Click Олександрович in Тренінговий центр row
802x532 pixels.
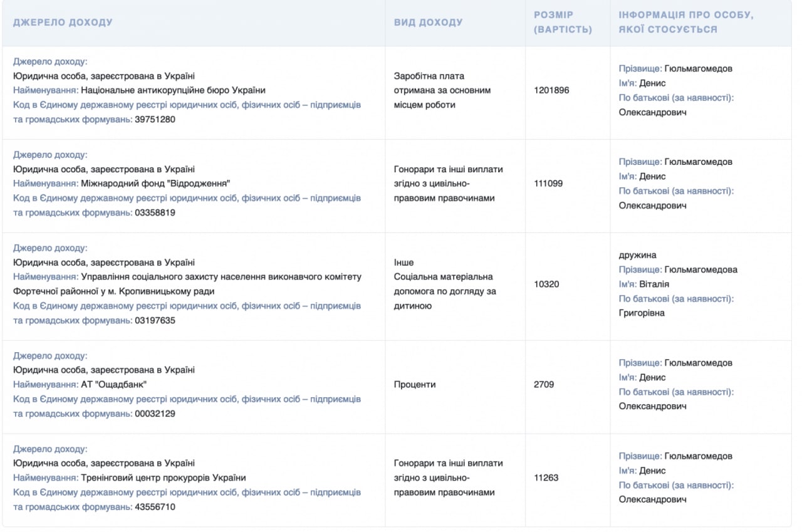pos(653,499)
